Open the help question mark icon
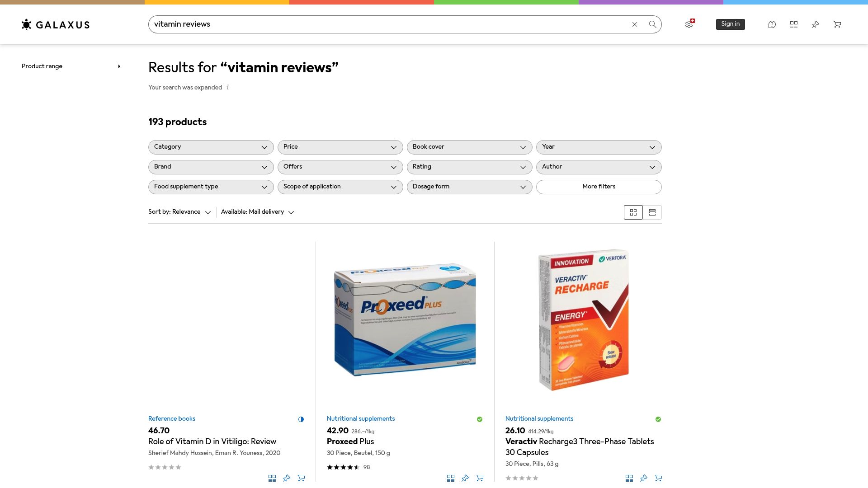868x488 pixels. (x=772, y=24)
